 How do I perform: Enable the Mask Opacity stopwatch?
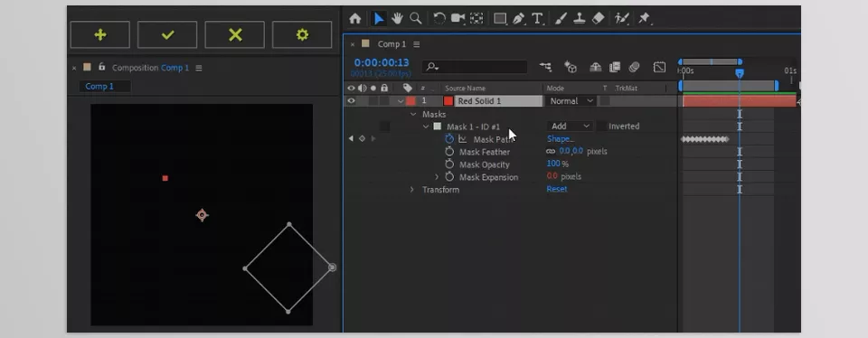point(449,164)
